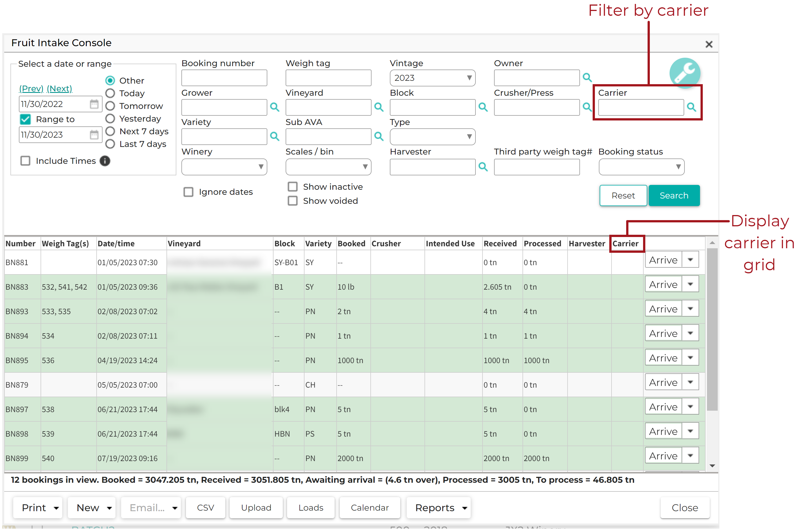Go to the (Prev) date link
The height and width of the screenshot is (532, 807).
click(x=31, y=89)
